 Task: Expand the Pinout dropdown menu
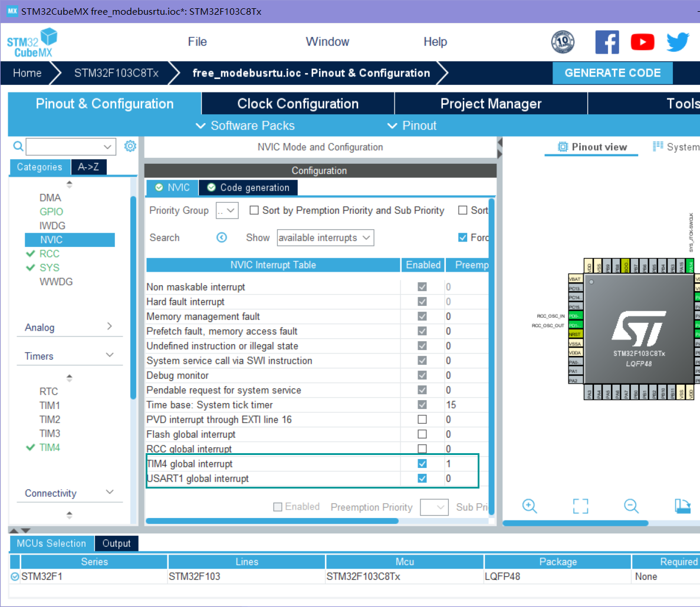point(412,126)
